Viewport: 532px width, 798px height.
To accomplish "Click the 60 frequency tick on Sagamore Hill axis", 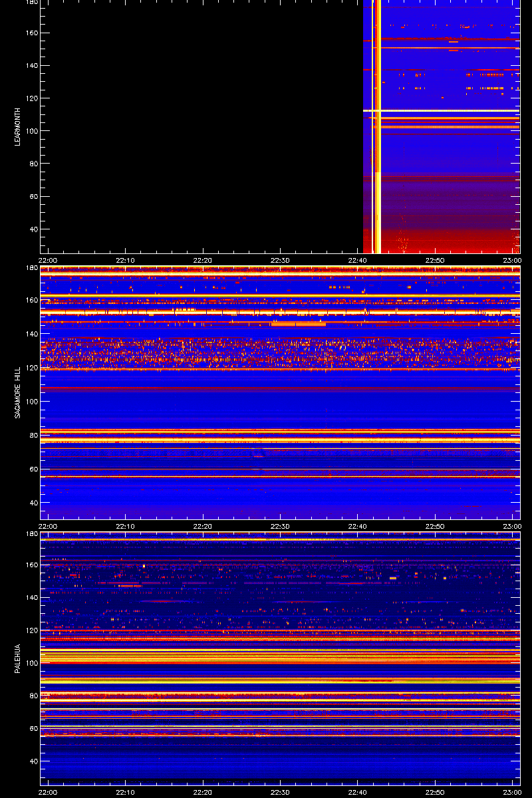I will 34,469.
